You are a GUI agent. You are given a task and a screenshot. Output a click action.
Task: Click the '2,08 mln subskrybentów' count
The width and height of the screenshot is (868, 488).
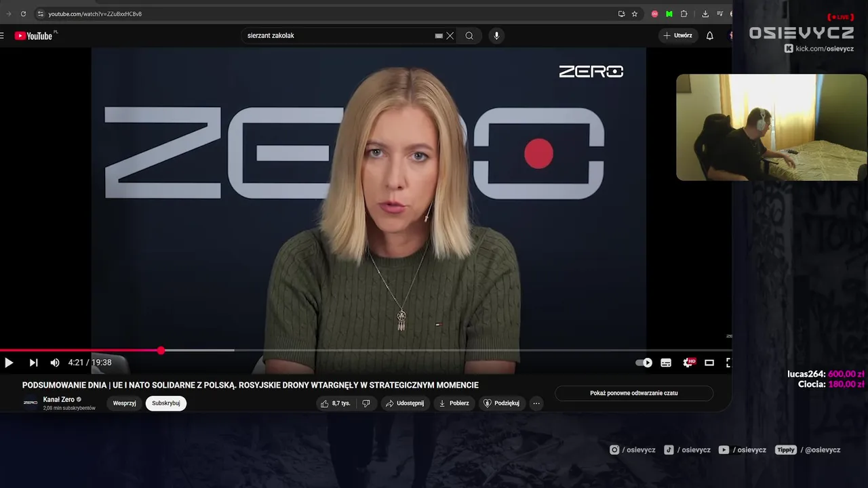69,408
